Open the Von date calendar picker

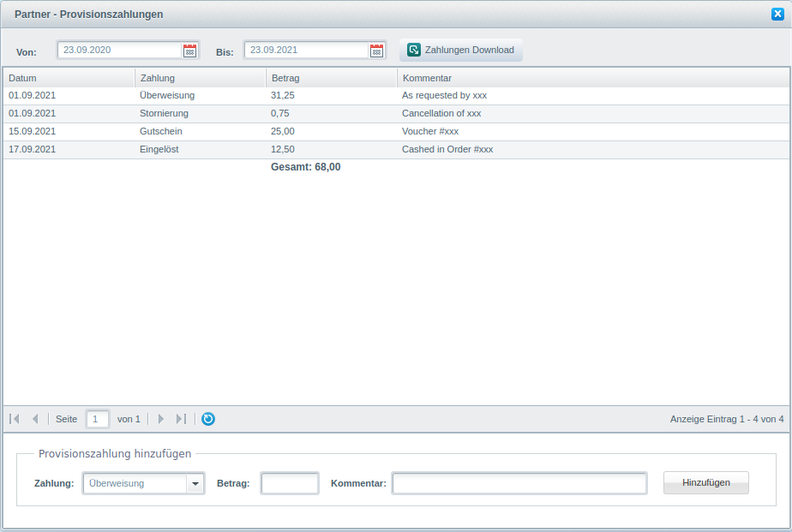[x=190, y=51]
